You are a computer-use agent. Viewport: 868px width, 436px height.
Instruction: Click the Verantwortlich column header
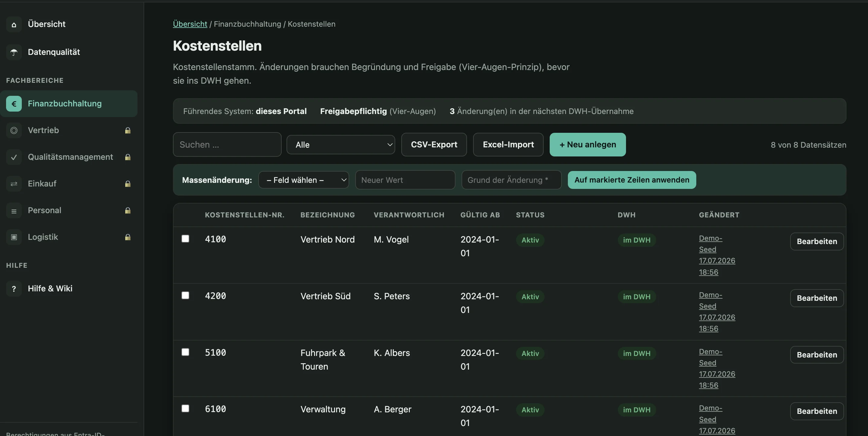click(409, 215)
